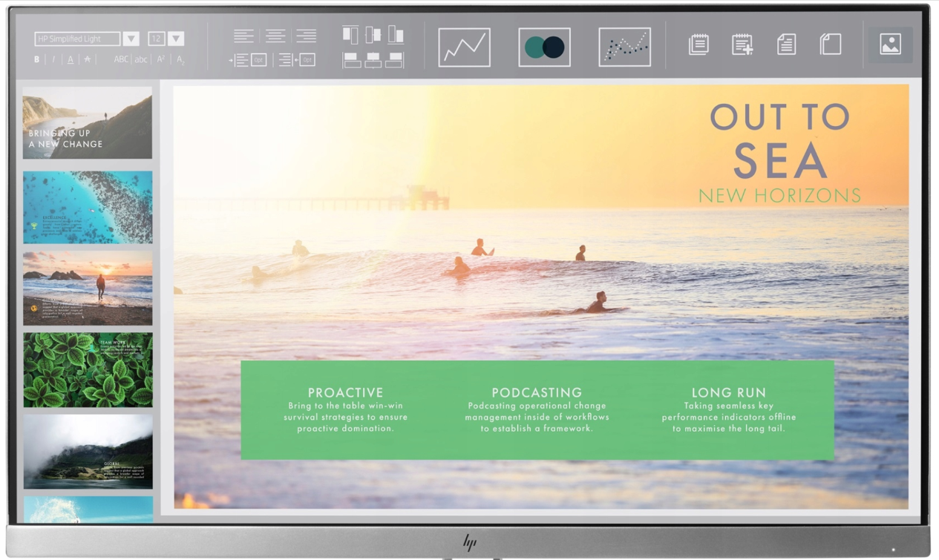Align text to center
This screenshot has height=560, width=939.
pyautogui.click(x=275, y=36)
